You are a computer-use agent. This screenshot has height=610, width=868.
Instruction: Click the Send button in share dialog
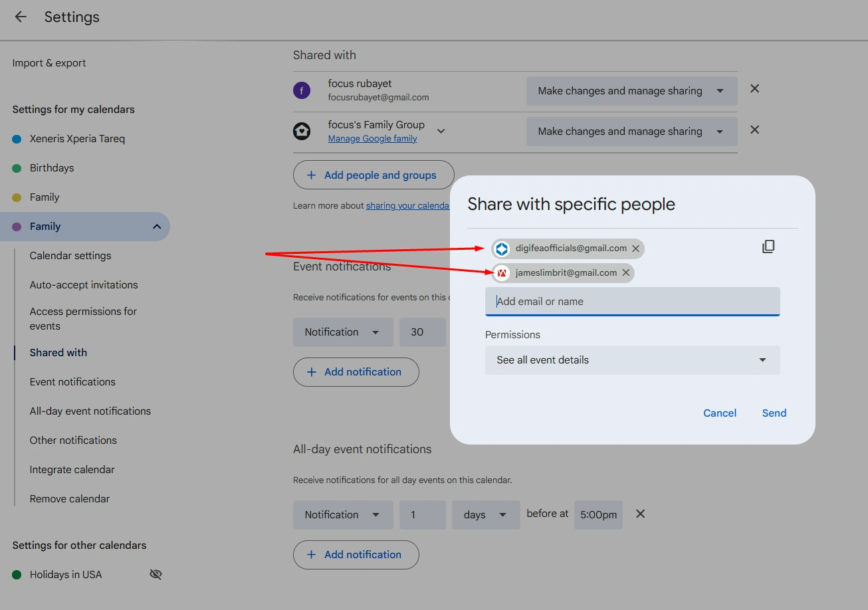(774, 413)
